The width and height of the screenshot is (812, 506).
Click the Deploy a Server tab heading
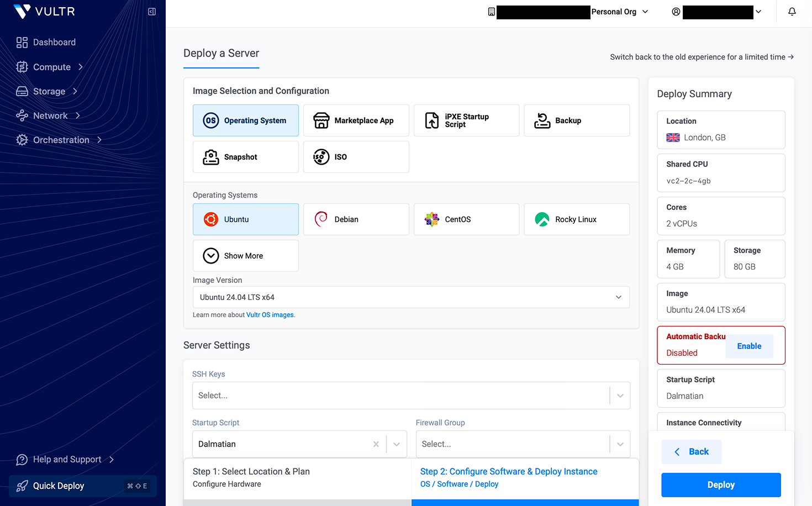(221, 54)
